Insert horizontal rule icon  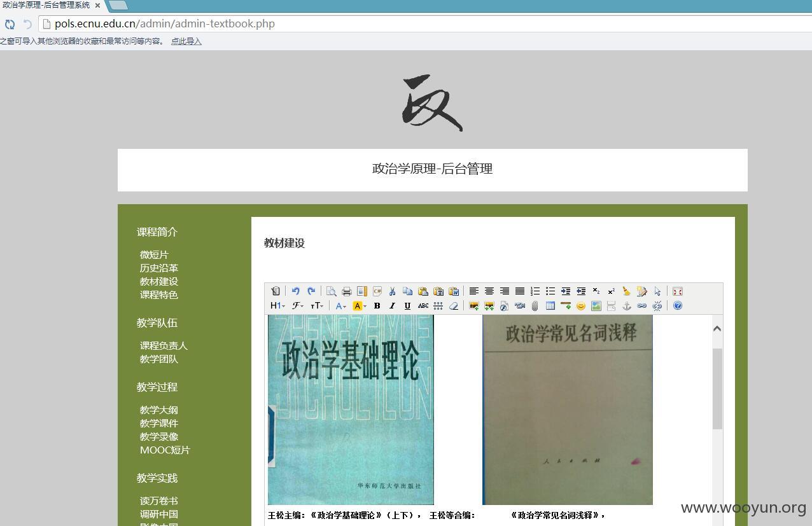(x=565, y=306)
